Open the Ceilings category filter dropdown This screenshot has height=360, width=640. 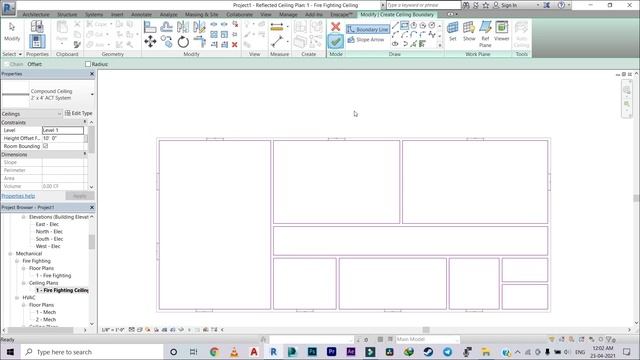click(60, 113)
